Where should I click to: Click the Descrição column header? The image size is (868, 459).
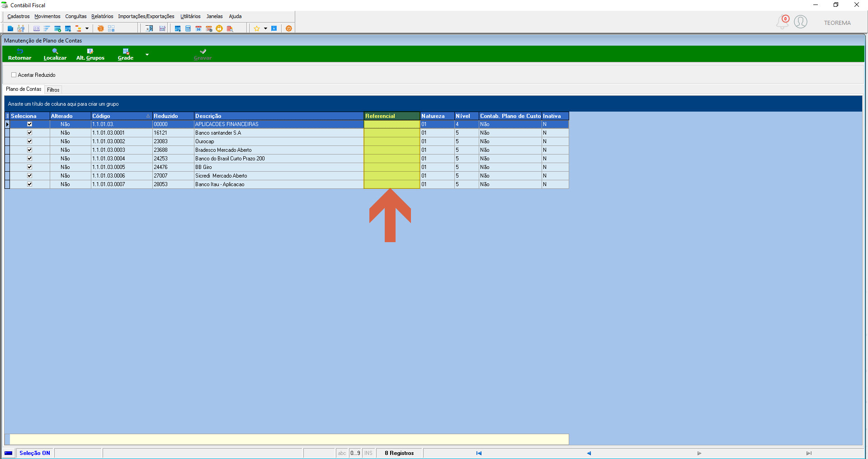[279, 116]
